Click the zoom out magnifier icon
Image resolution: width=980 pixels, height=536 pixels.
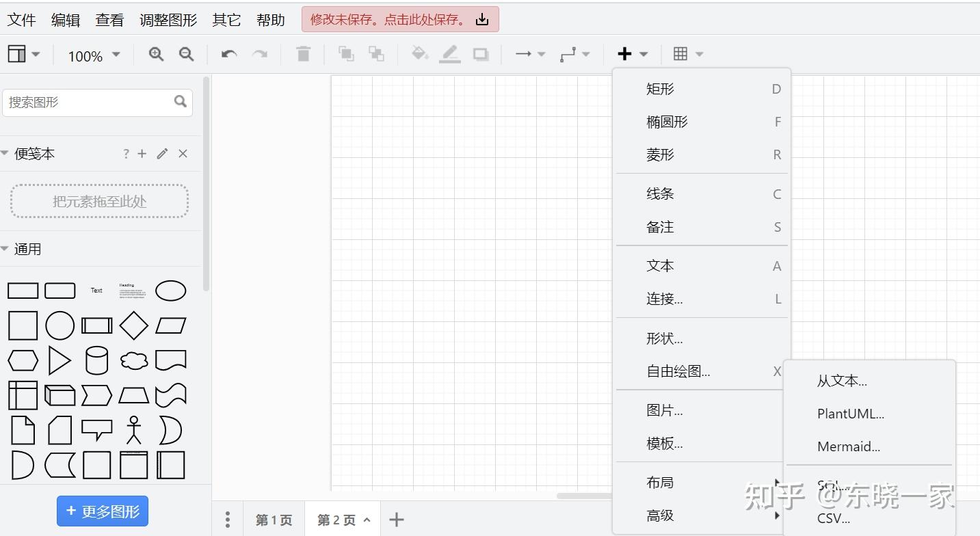(x=186, y=55)
